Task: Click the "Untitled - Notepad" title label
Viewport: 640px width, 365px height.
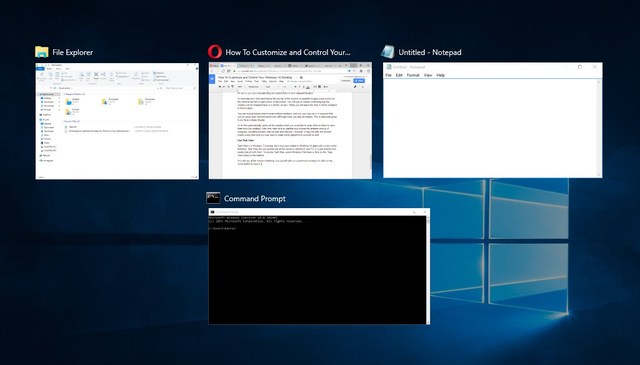Action: (430, 52)
